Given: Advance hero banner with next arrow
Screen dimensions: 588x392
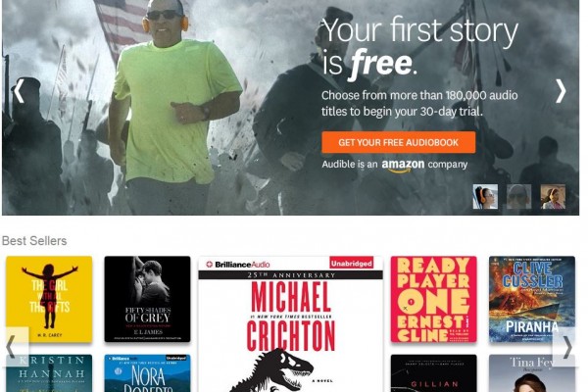Looking at the screenshot, I should 561,91.
